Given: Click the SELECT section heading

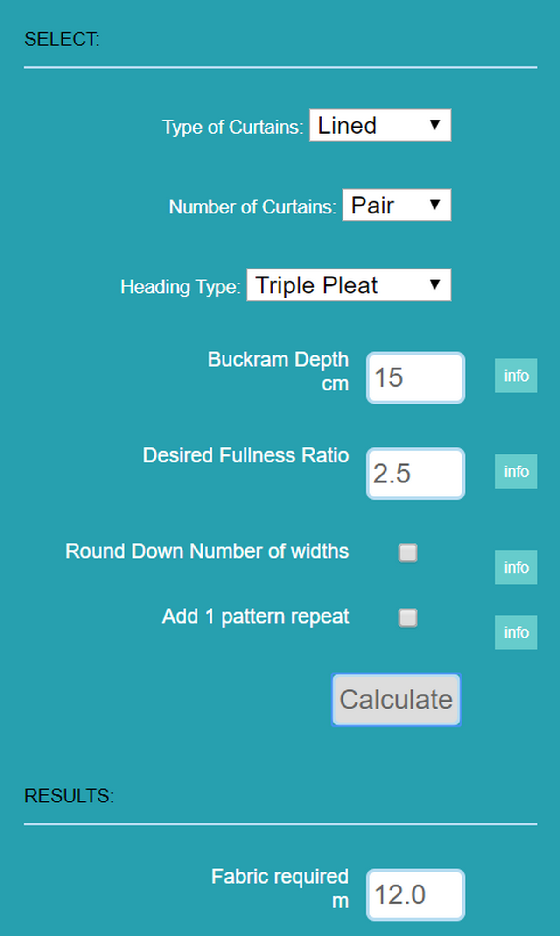Looking at the screenshot, I should pos(62,39).
